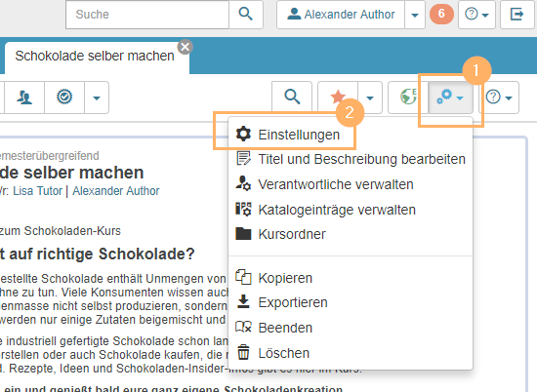Click the copy icon beside Kopieren
The image size is (537, 392).
point(243,277)
